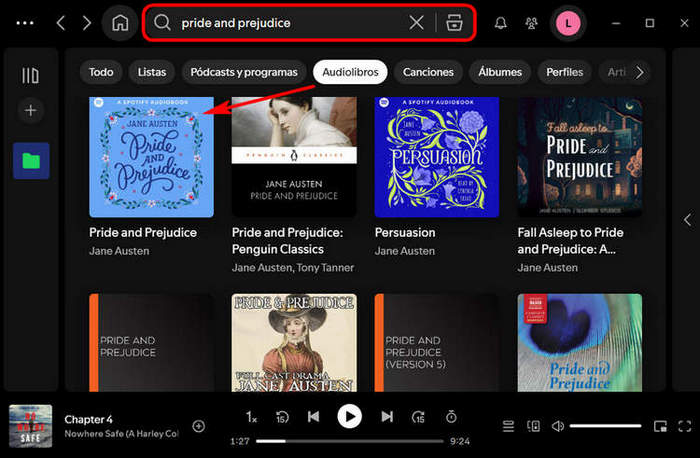Click the Persuasion title link

tap(405, 233)
